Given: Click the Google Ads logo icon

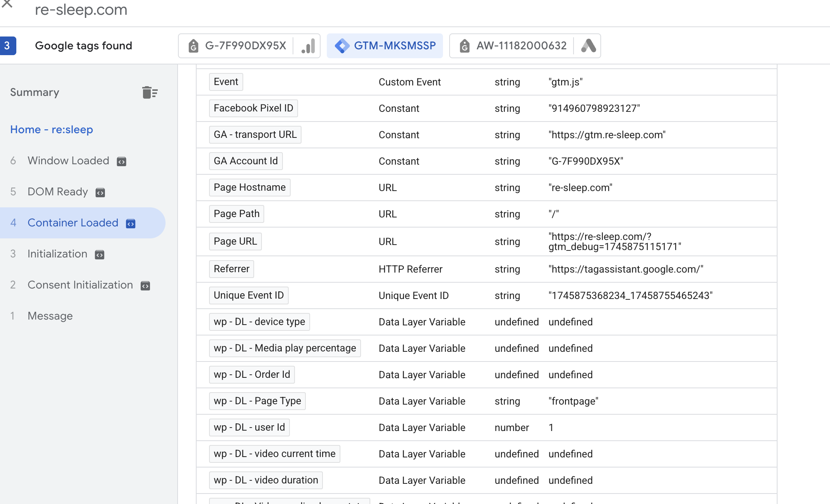Looking at the screenshot, I should pos(588,46).
